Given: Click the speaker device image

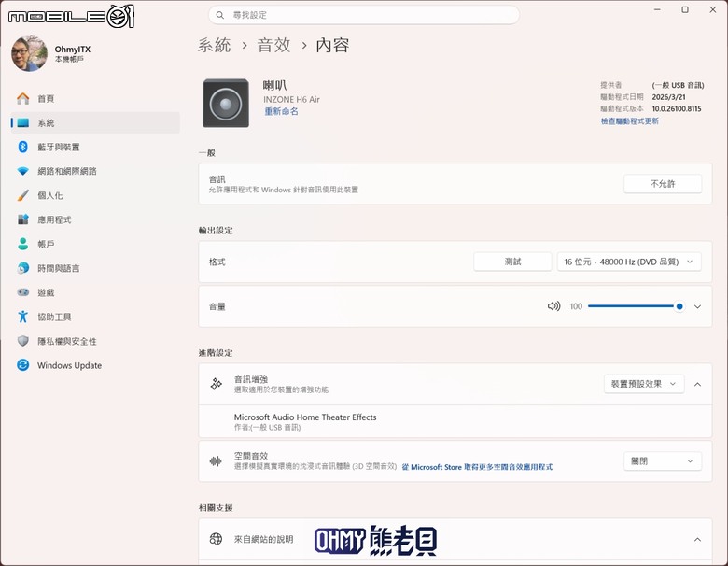Looking at the screenshot, I should click(226, 103).
